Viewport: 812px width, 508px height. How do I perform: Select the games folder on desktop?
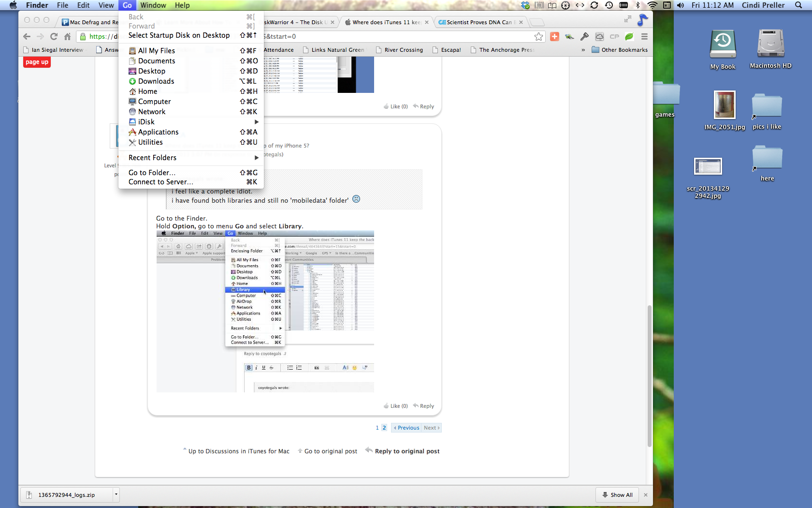(665, 100)
